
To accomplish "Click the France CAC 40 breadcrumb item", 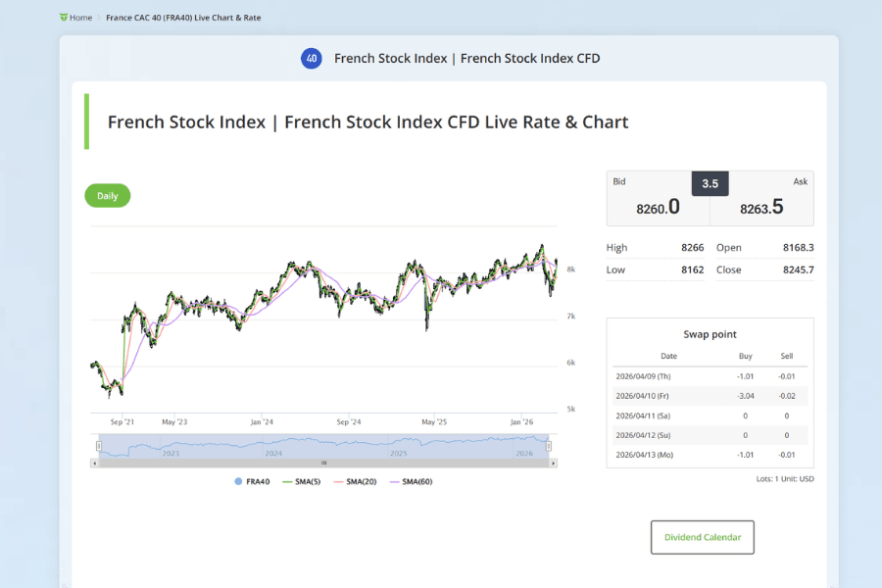I will pyautogui.click(x=183, y=17).
